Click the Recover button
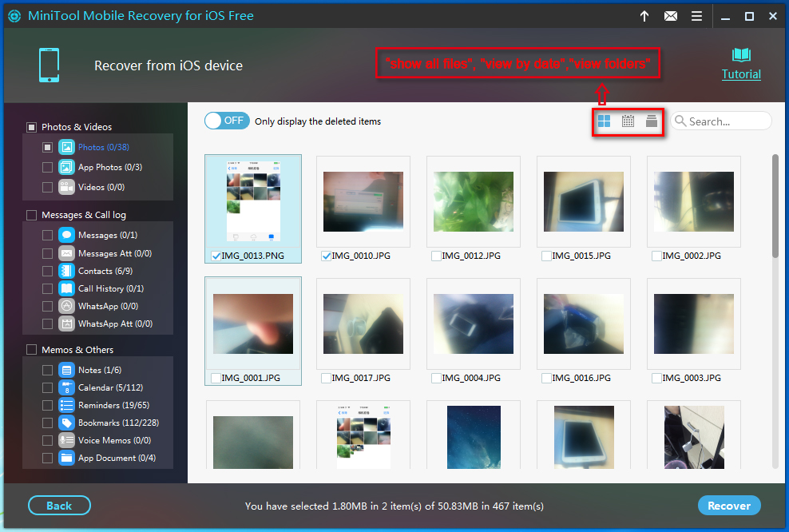This screenshot has width=789, height=532. pos(729,506)
